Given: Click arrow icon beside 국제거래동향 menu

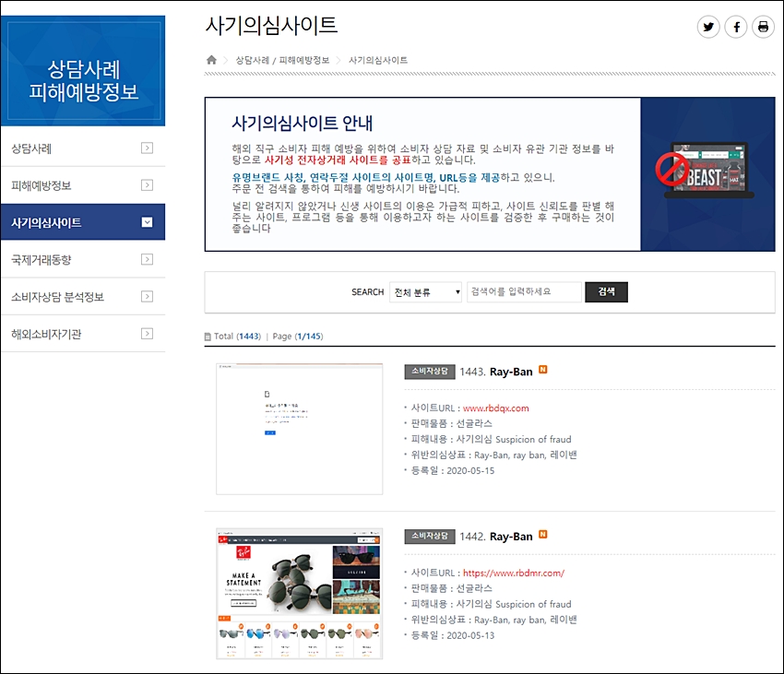Looking at the screenshot, I should pos(147,259).
